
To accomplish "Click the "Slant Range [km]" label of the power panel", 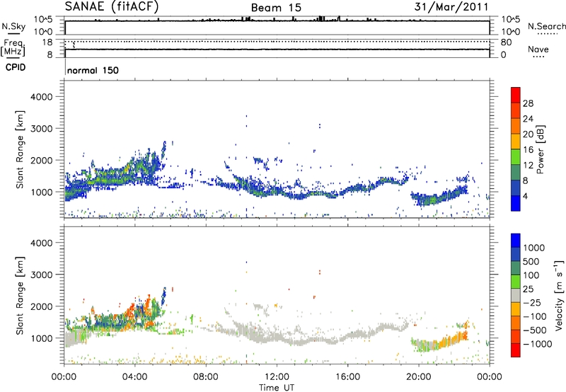I will pos(20,149).
